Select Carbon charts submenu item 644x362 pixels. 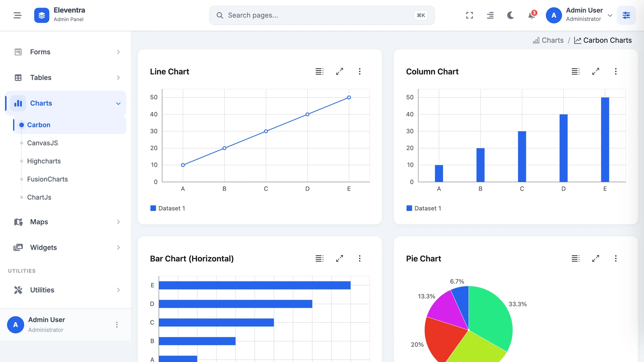[70, 125]
